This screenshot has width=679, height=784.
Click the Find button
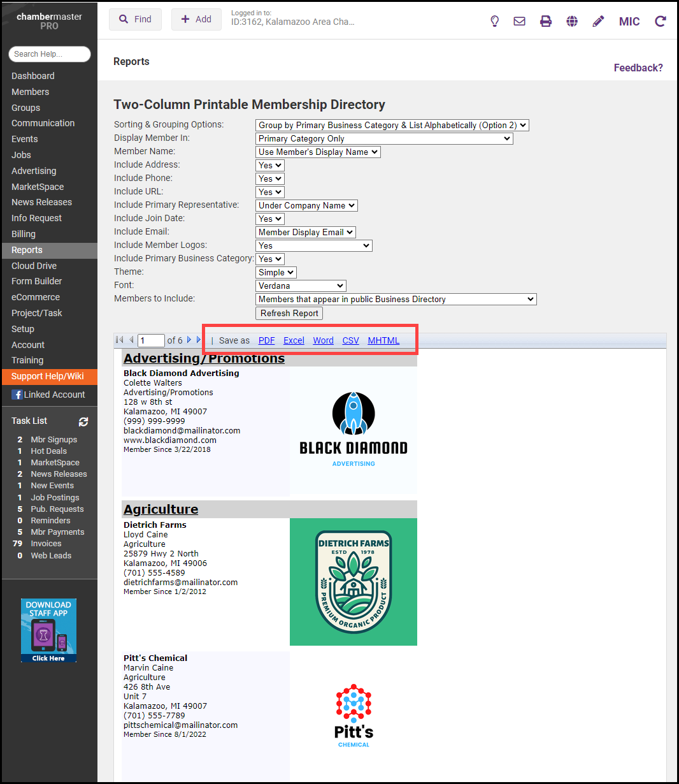click(135, 19)
